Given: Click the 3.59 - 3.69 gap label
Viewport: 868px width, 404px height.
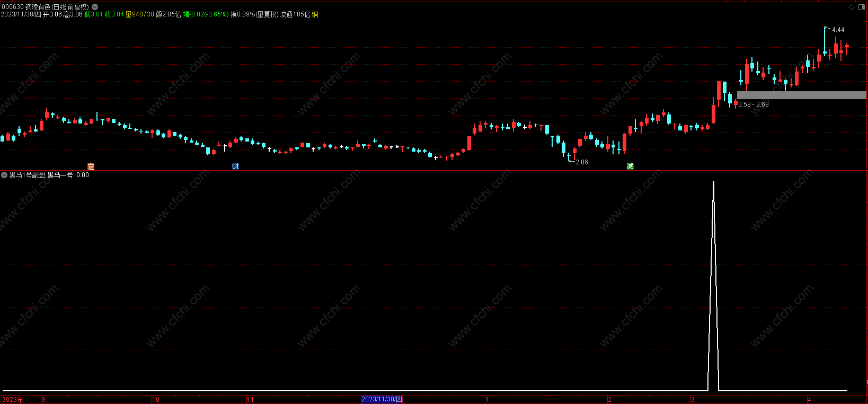Looking at the screenshot, I should pos(754,104).
